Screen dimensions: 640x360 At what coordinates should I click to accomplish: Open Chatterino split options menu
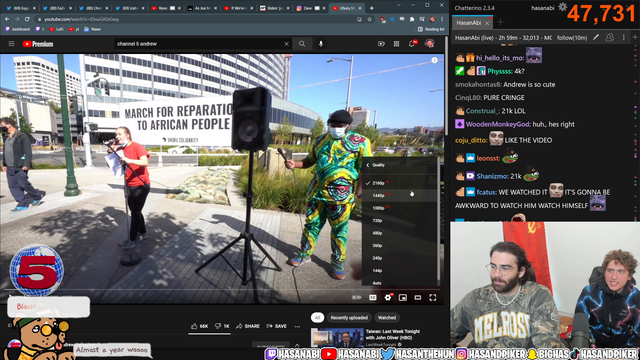point(624,38)
